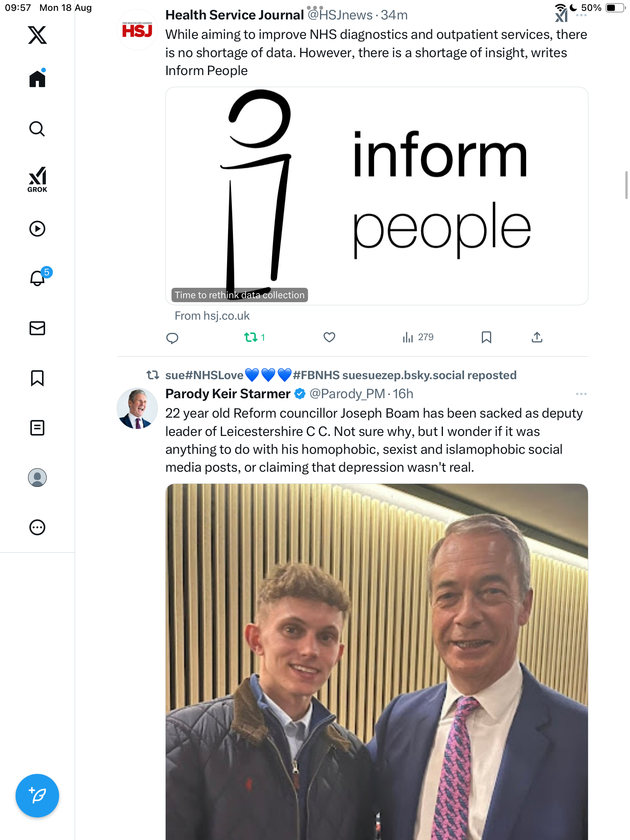Open the Home feed icon
Screen dimensions: 630x840
[37, 79]
